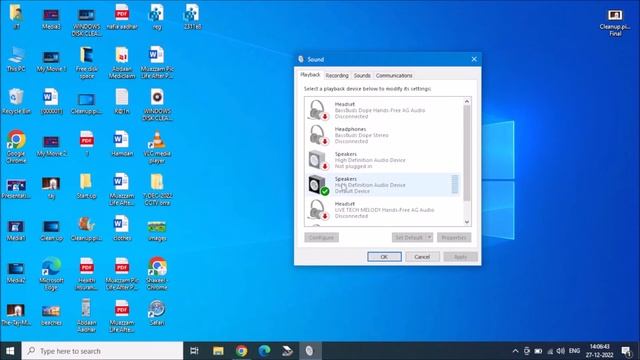Viewport: 640px width, 360px height.
Task: Select the Abdaan Aadhar desktop file
Action: (87, 317)
